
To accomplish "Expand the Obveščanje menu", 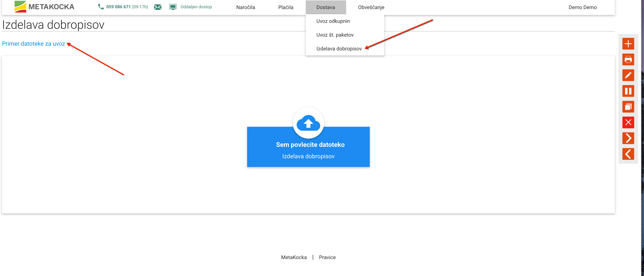I will 371,7.
